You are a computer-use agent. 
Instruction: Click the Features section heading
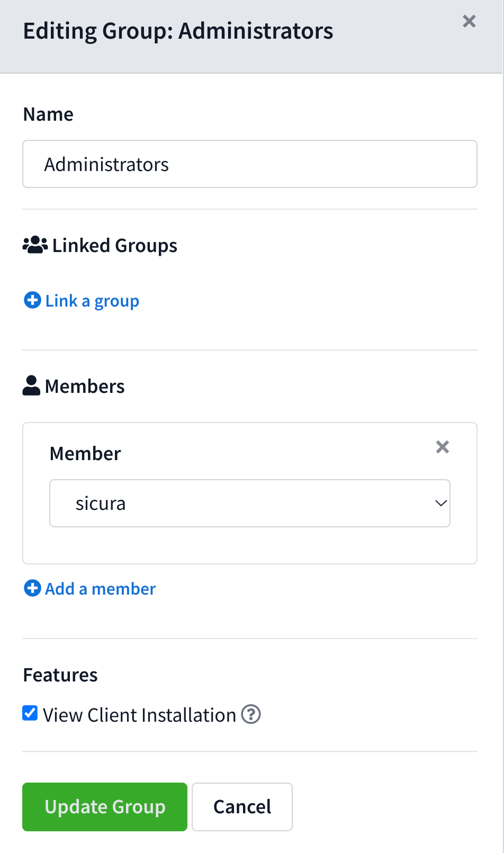coord(60,675)
